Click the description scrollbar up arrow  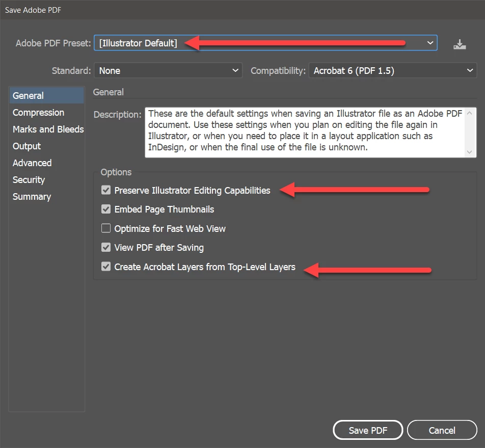click(470, 113)
